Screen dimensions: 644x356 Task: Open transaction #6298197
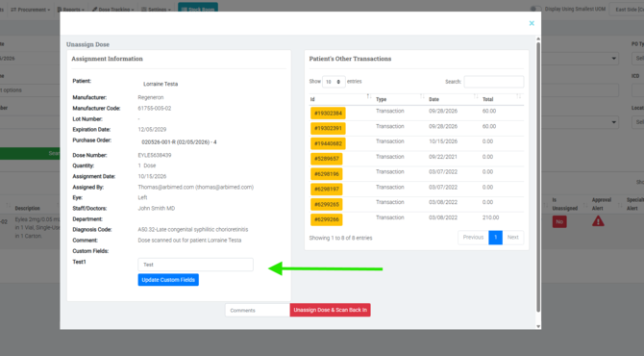(327, 190)
